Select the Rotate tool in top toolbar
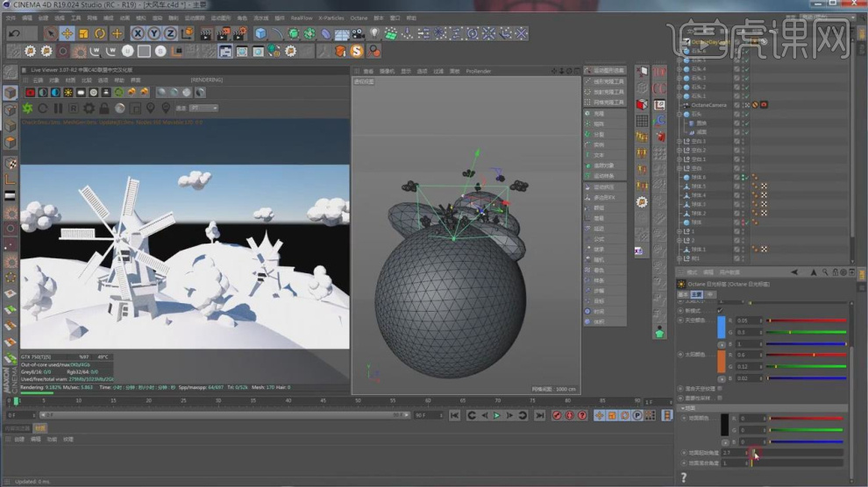The width and height of the screenshot is (868, 487). click(x=100, y=33)
